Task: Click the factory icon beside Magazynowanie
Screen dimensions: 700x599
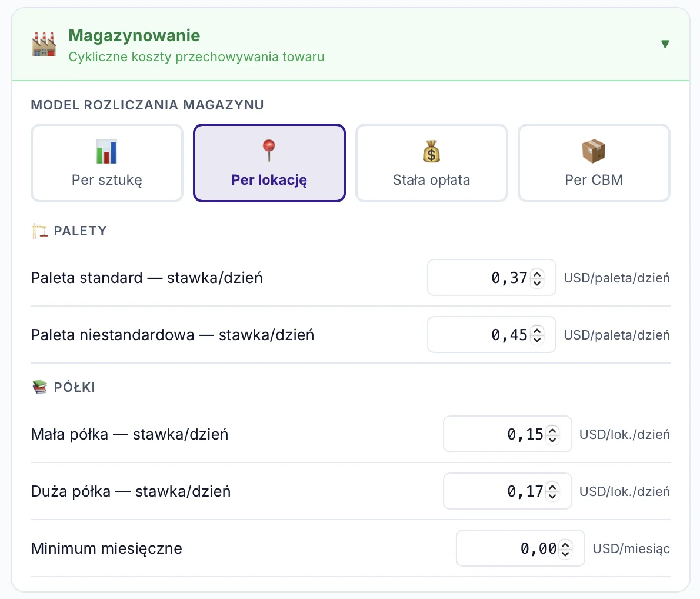Action: click(44, 44)
